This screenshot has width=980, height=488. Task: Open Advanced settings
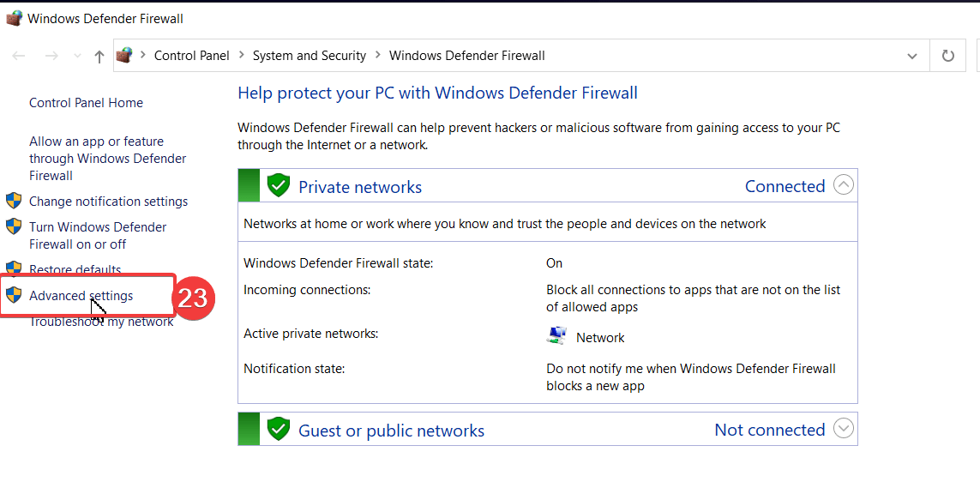tap(81, 296)
